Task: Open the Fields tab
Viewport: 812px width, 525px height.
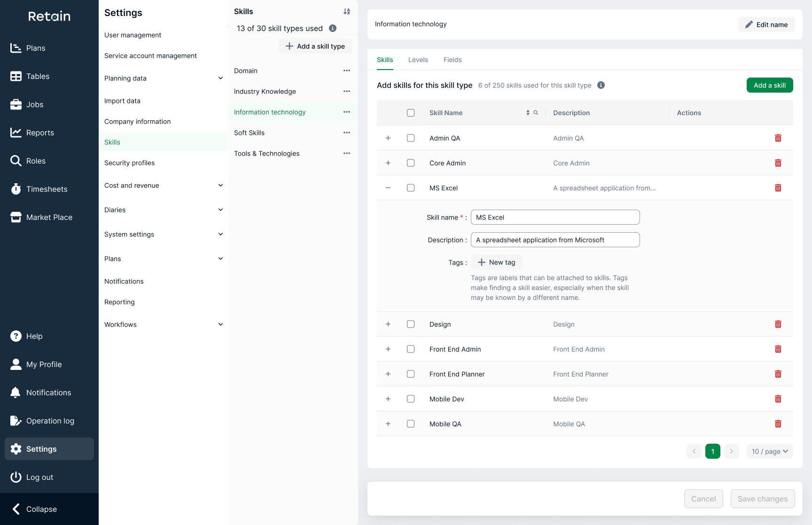Action: [453, 60]
